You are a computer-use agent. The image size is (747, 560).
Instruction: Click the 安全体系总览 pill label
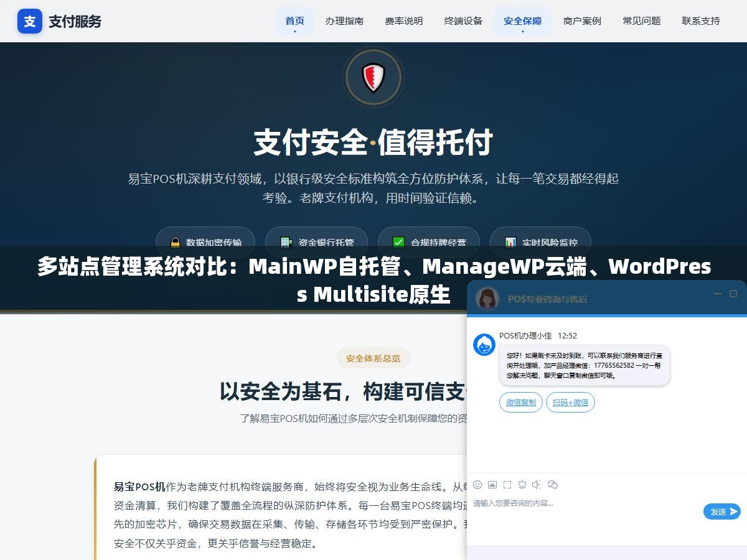coord(374,358)
